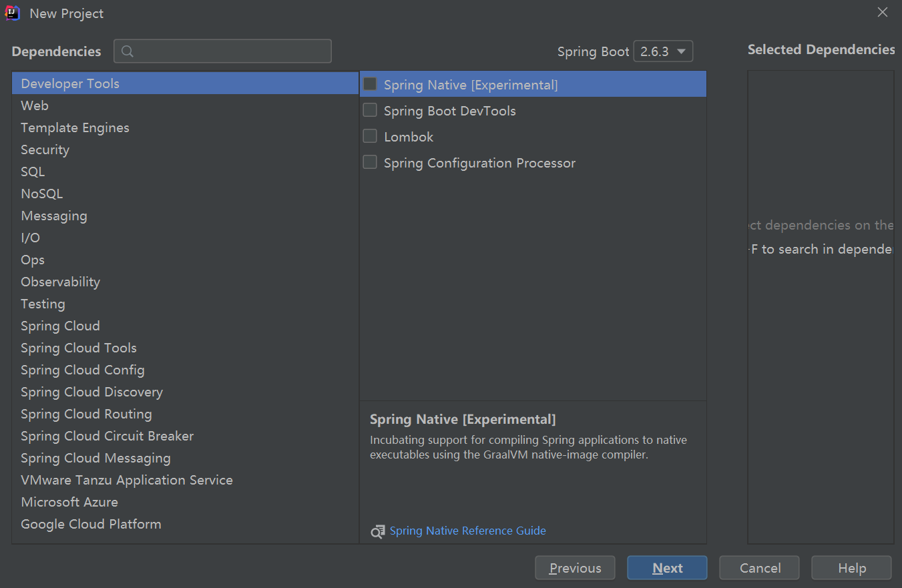The height and width of the screenshot is (588, 902).
Task: Select the Observability category
Action: (x=186, y=282)
